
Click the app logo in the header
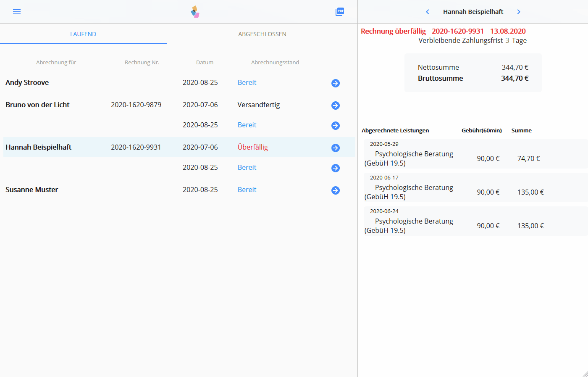coord(195,12)
